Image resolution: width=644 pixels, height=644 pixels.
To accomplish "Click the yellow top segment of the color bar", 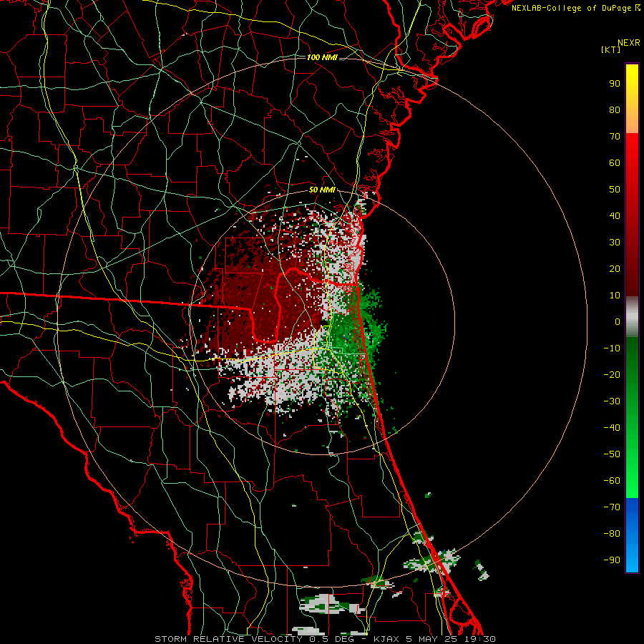I will [x=632, y=99].
